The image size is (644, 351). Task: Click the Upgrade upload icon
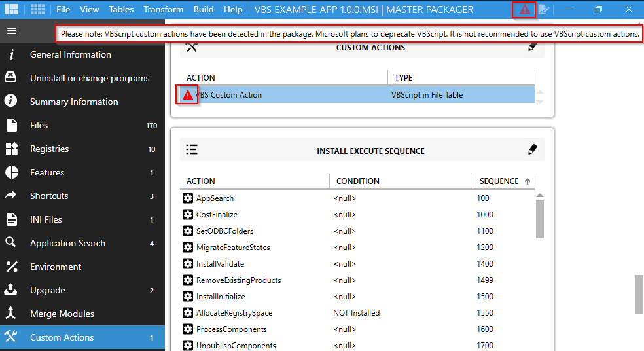(x=10, y=289)
